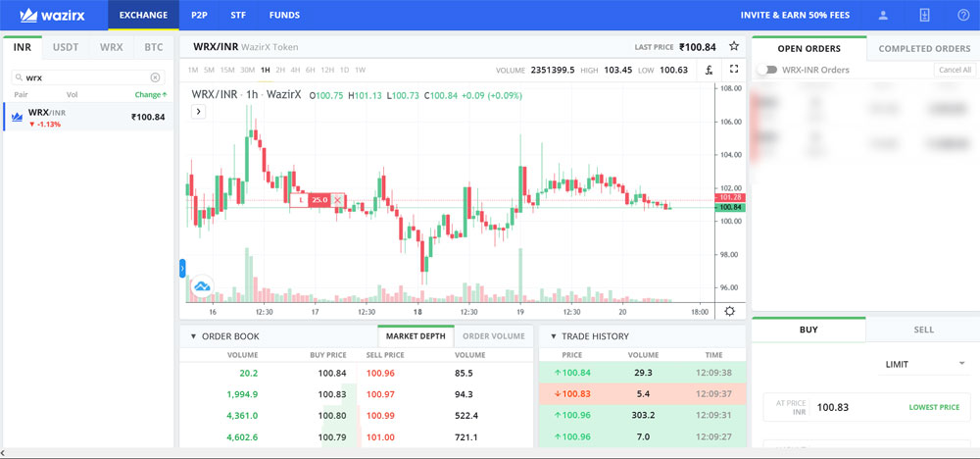The height and width of the screenshot is (459, 980).
Task: Select the Order Volume tab
Action: 494,335
